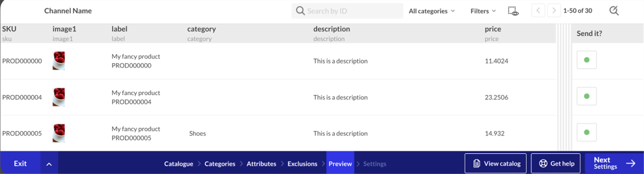Toggle Send it for PROD000004
The height and width of the screenshot is (174, 644).
pos(586,96)
